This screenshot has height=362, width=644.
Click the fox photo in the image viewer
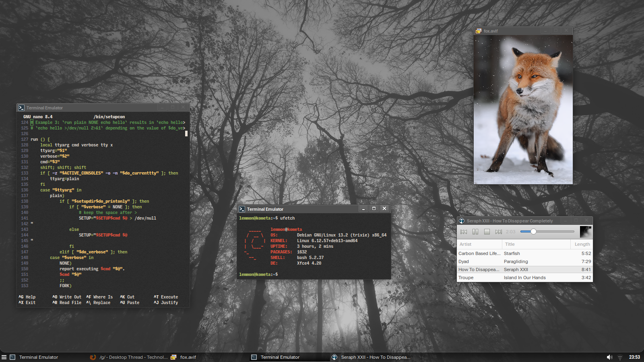click(x=523, y=109)
